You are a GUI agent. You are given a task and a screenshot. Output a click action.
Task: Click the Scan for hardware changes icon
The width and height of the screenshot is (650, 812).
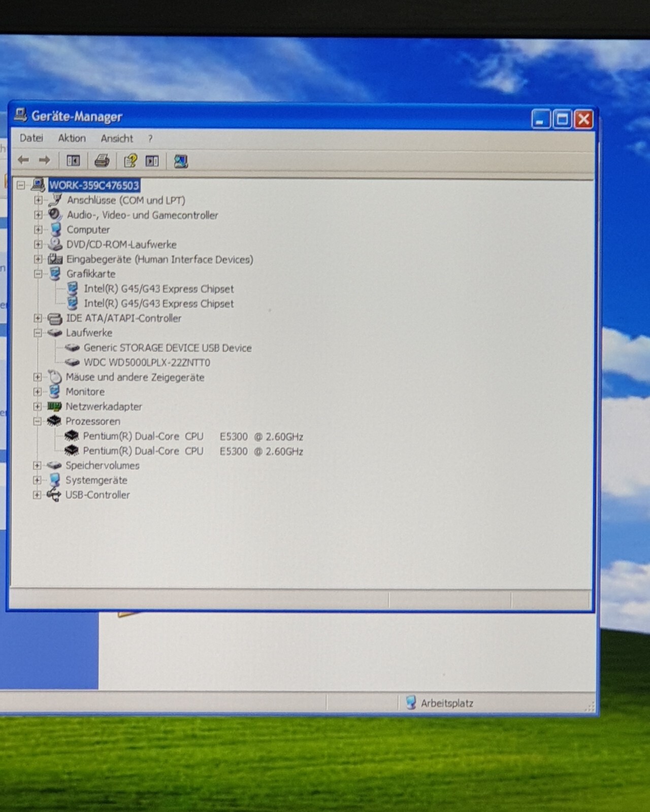[x=181, y=161]
